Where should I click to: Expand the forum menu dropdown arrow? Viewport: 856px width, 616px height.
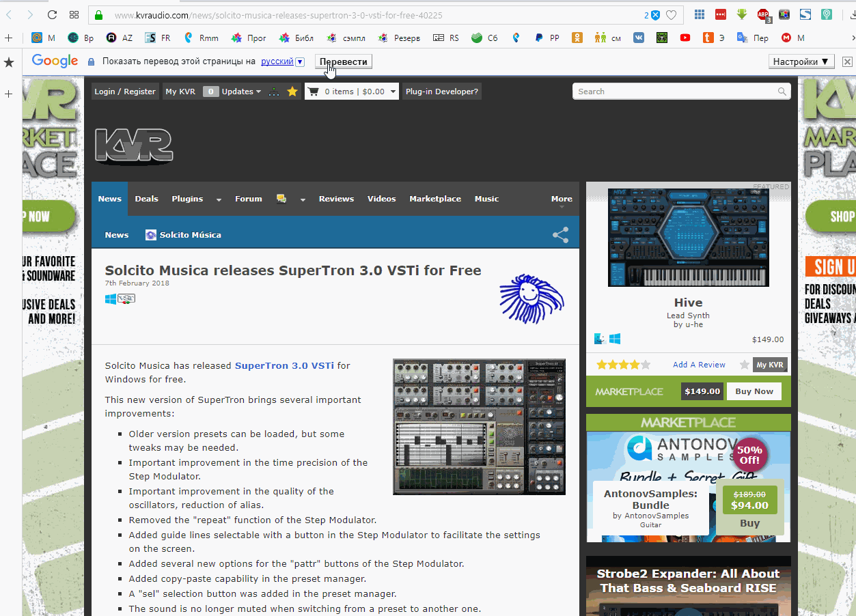(303, 199)
